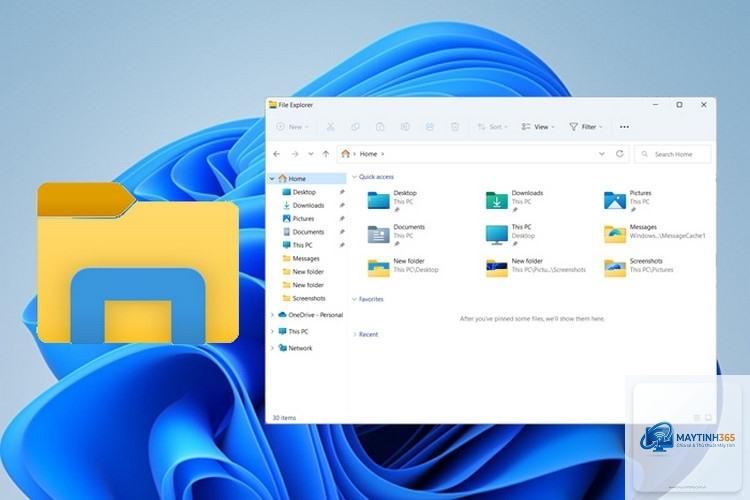Click the Delete trash icon in toolbar
Screen dimensions: 750x500
tap(454, 127)
